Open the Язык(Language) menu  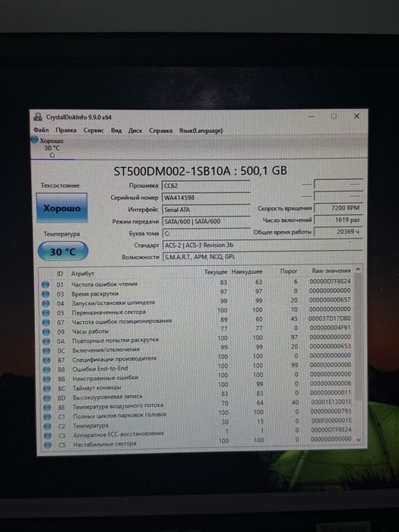click(201, 130)
